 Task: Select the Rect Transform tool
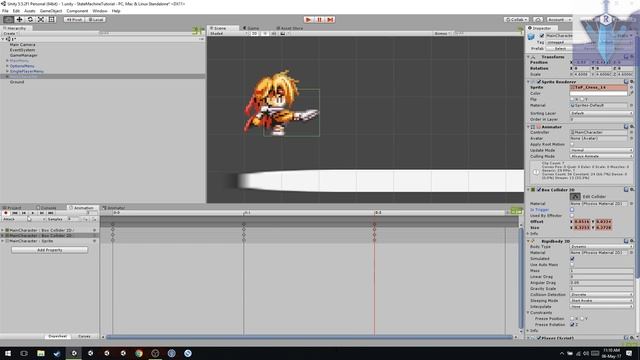coord(51,19)
